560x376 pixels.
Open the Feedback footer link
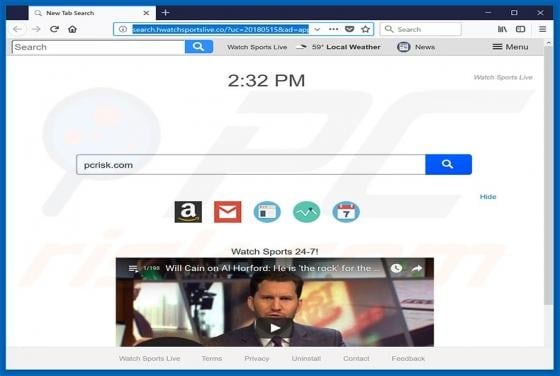pos(408,359)
